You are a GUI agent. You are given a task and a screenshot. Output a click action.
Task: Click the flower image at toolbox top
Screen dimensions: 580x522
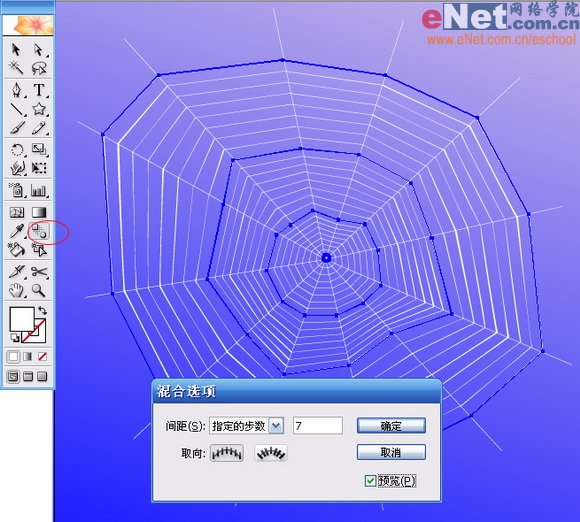tap(28, 25)
